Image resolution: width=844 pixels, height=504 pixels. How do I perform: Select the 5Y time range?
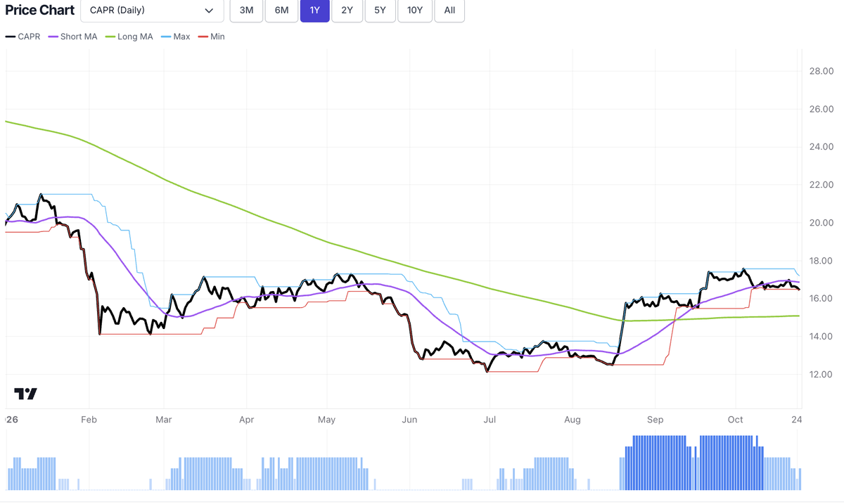point(380,11)
